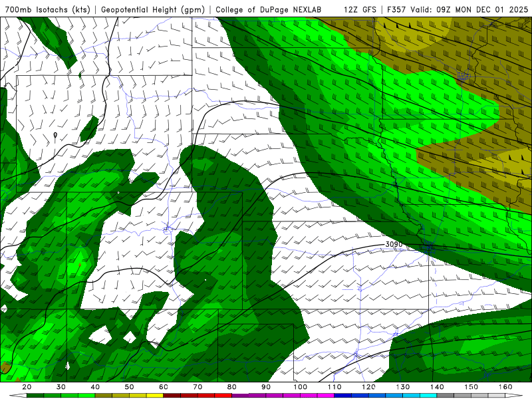
Task: Click the legend value '130'
Action: tap(403, 387)
